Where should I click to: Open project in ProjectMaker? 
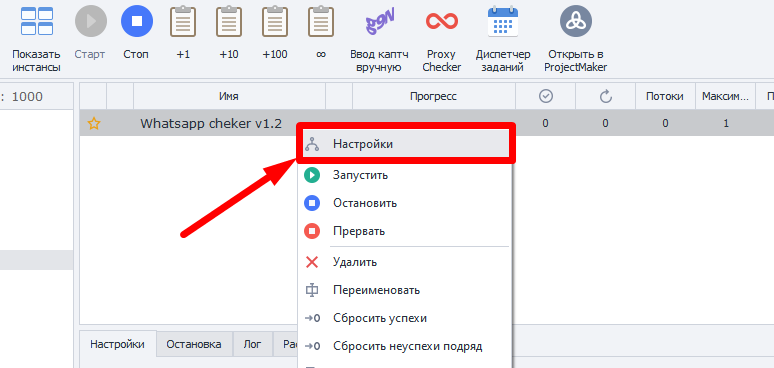tap(576, 21)
